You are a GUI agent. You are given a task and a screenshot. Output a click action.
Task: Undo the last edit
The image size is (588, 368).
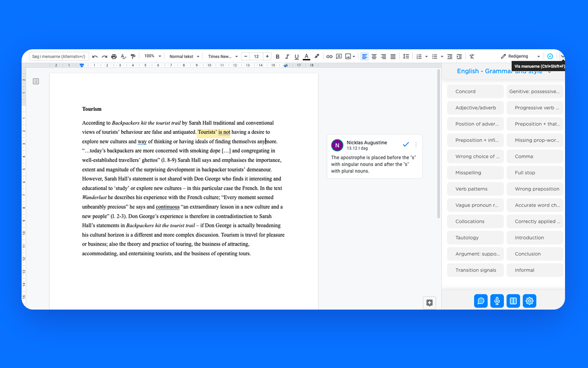tap(95, 57)
